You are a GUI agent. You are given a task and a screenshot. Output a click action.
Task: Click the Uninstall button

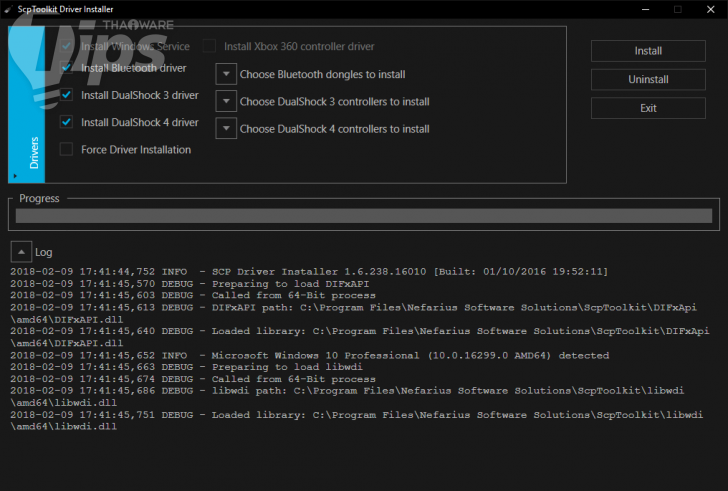pos(648,79)
